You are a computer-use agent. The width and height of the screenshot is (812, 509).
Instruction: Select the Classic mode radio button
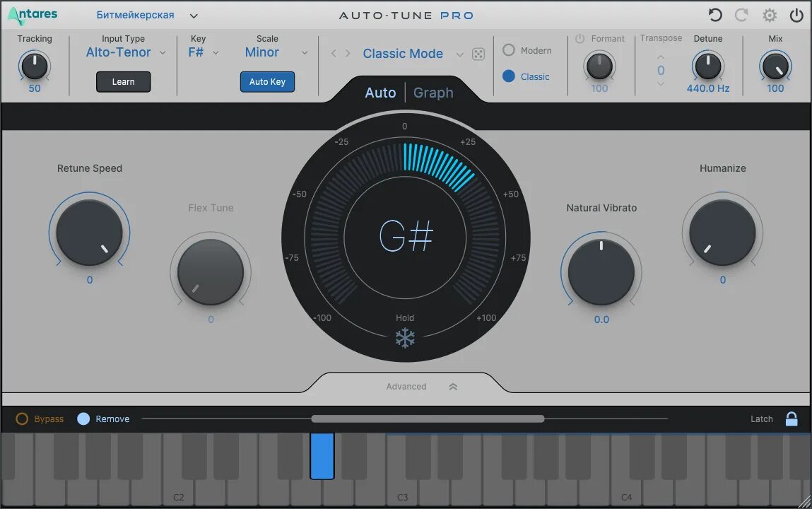(509, 76)
